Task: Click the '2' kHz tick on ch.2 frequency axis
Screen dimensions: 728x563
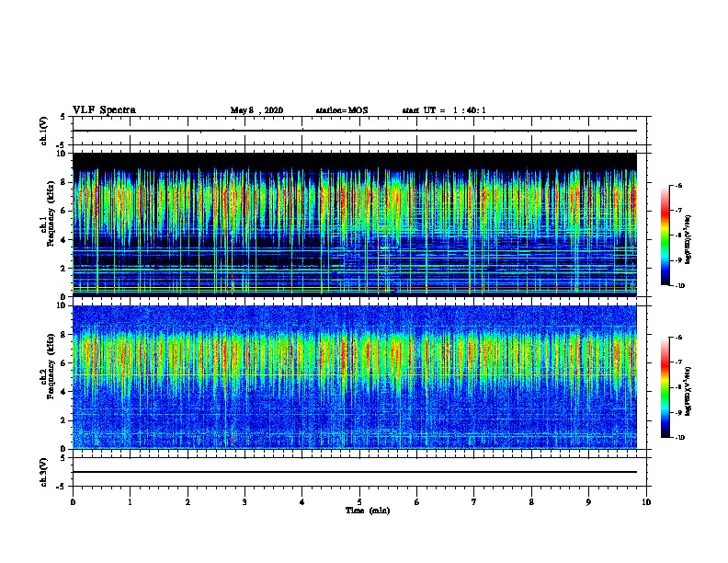Action: pyautogui.click(x=63, y=420)
